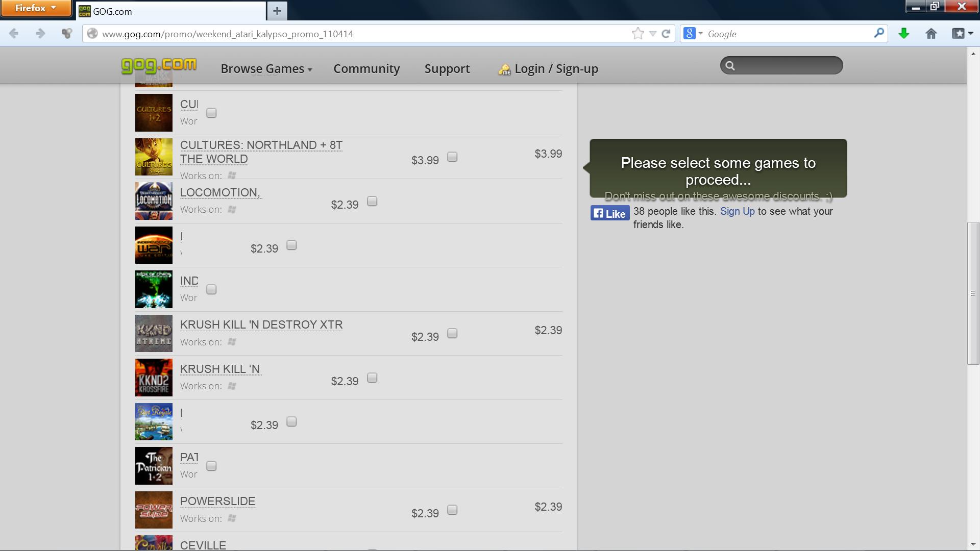Tick the Independence War $2.39 checkbox
Viewport: 980px width, 551px height.
[291, 245]
